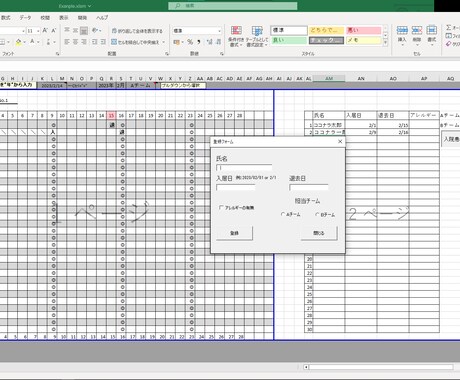Align text to the left
This screenshot has width=460, height=380.
pos(67,42)
